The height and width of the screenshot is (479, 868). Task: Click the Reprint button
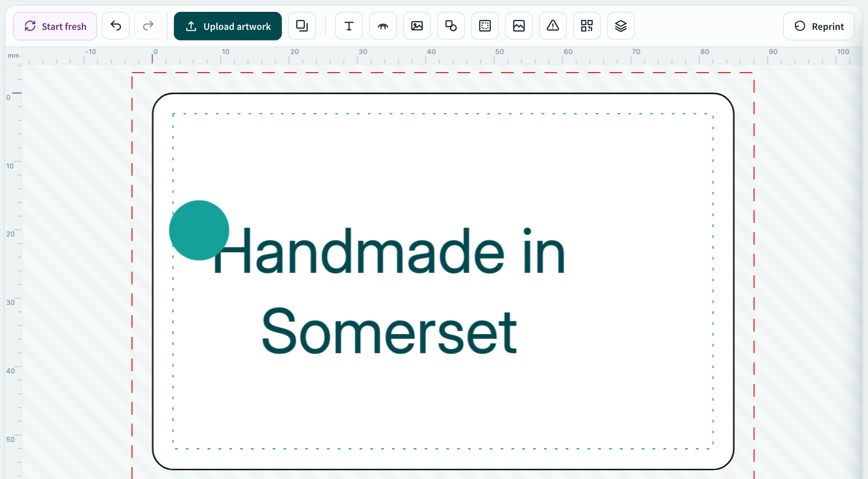(x=819, y=26)
